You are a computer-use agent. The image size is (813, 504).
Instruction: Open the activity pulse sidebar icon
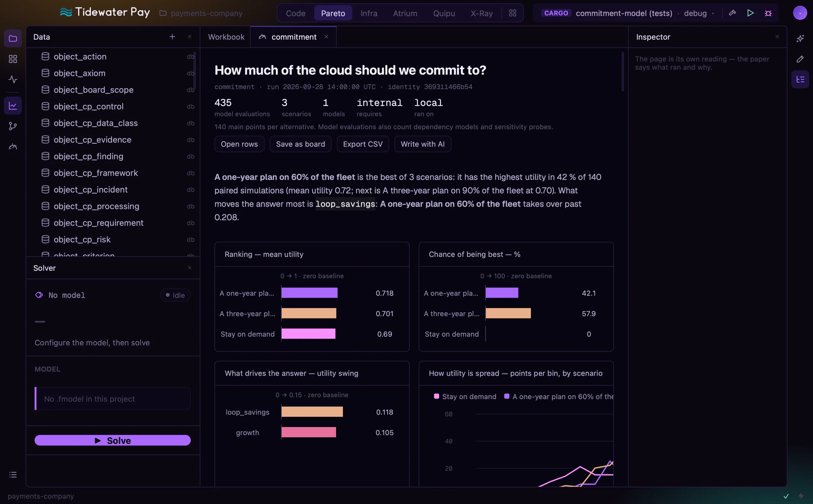coord(13,79)
